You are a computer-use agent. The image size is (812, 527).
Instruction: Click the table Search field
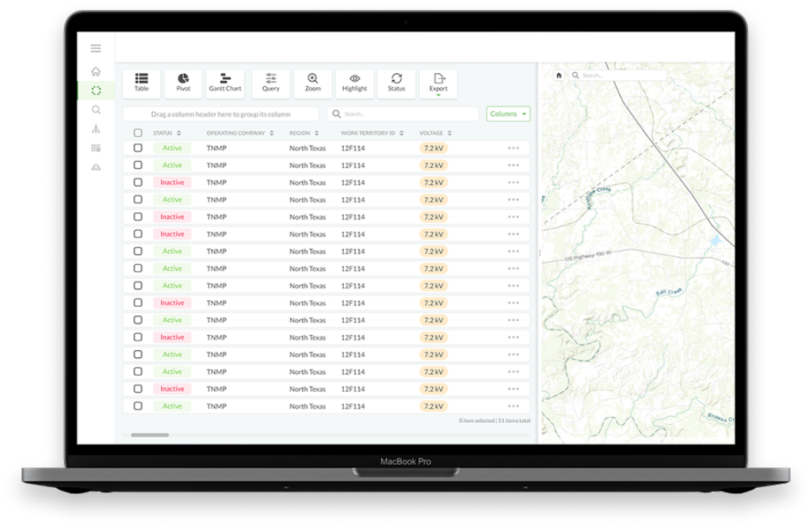[403, 114]
